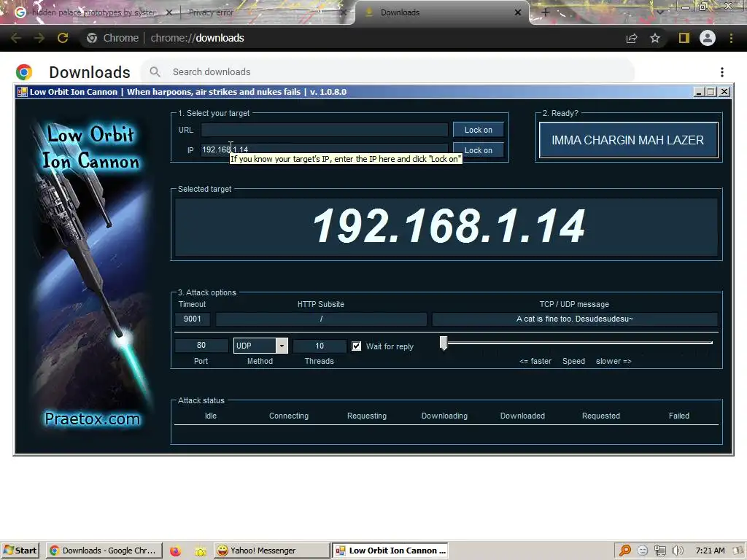
Task: Open Chrome's side panel icon
Action: (684, 38)
